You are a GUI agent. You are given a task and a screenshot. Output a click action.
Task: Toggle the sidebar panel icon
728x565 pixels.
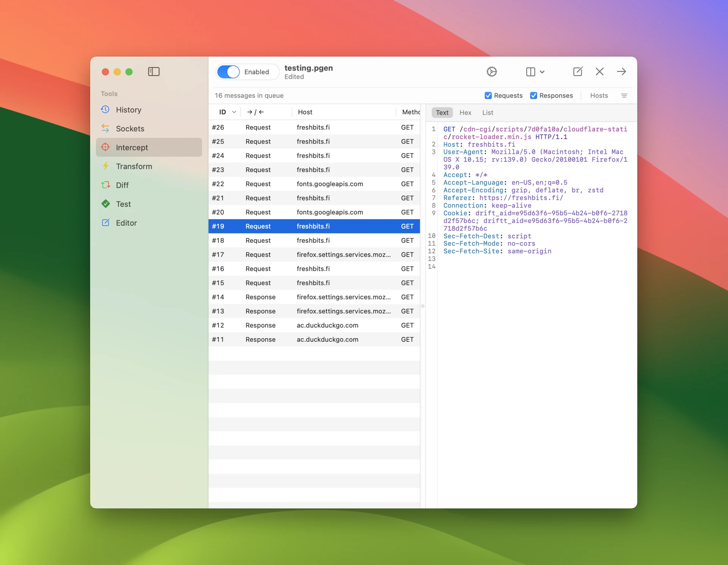[x=154, y=72]
